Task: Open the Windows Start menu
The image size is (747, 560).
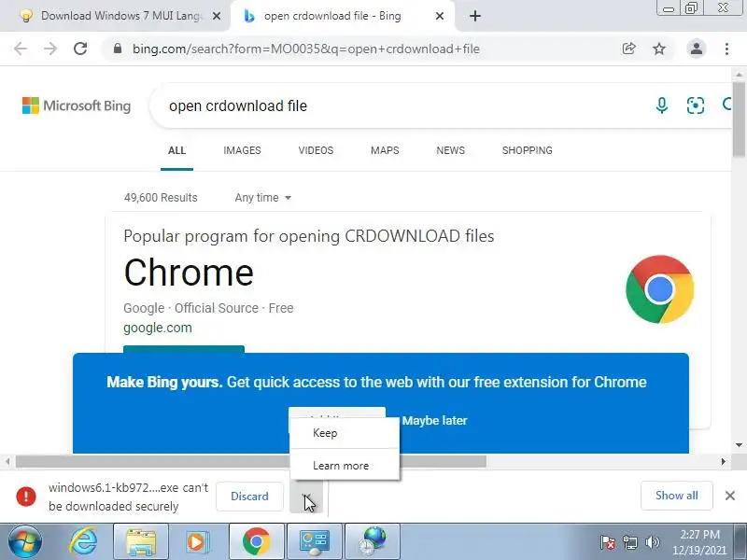Action: [x=24, y=542]
